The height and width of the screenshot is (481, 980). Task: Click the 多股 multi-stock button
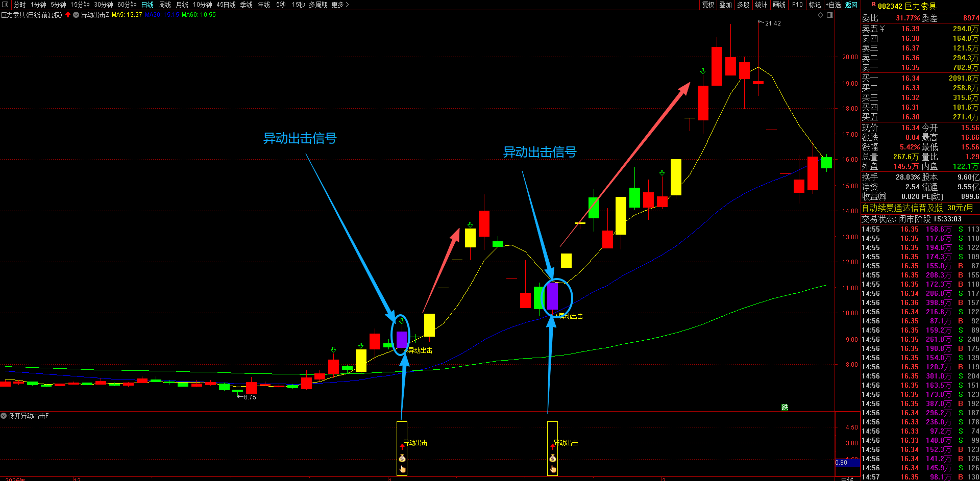(744, 5)
